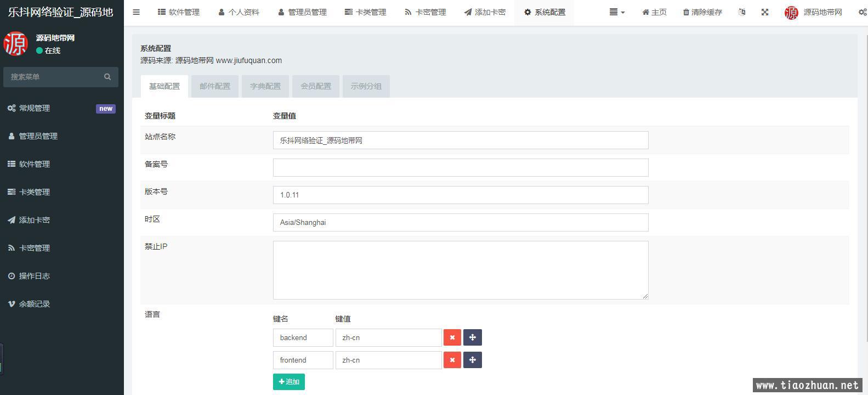Switch to the 邮件配置 tab
Viewport: 868px width, 395px height.
pos(215,86)
